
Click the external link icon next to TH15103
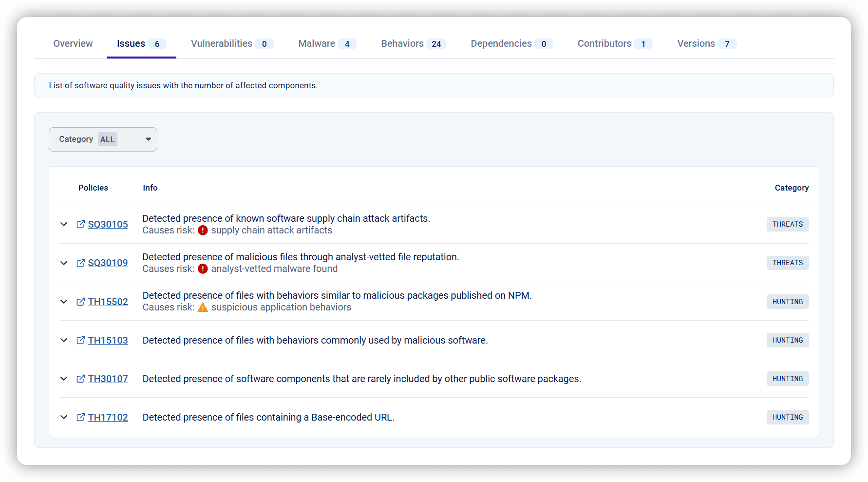80,340
